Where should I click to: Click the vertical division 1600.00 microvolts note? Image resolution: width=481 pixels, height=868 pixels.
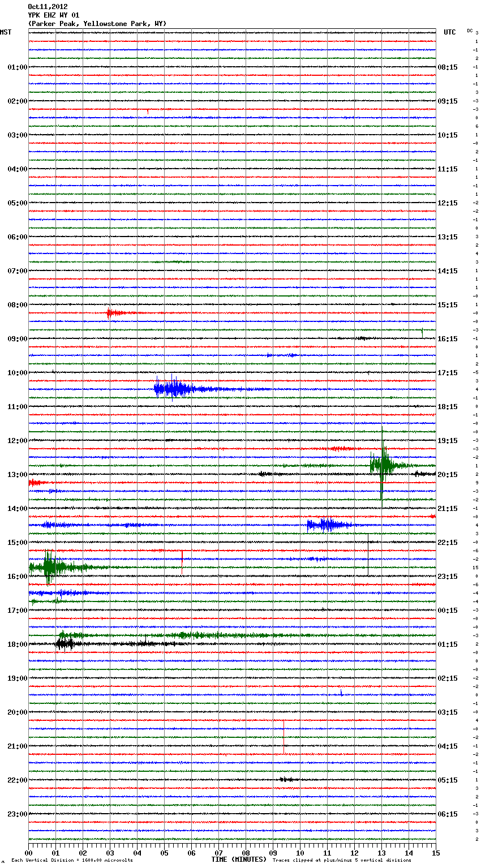72,861
